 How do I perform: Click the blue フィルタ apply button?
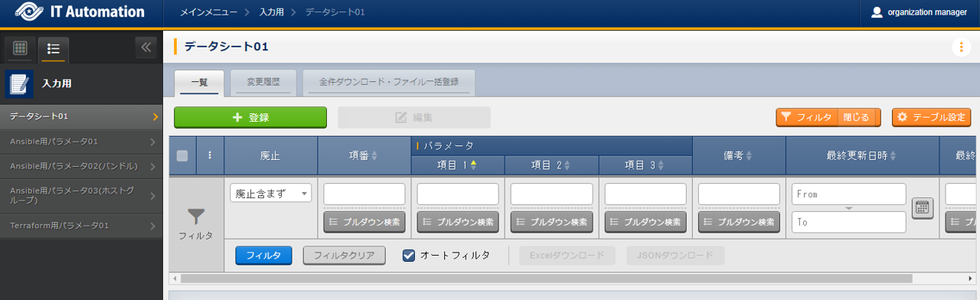[263, 256]
